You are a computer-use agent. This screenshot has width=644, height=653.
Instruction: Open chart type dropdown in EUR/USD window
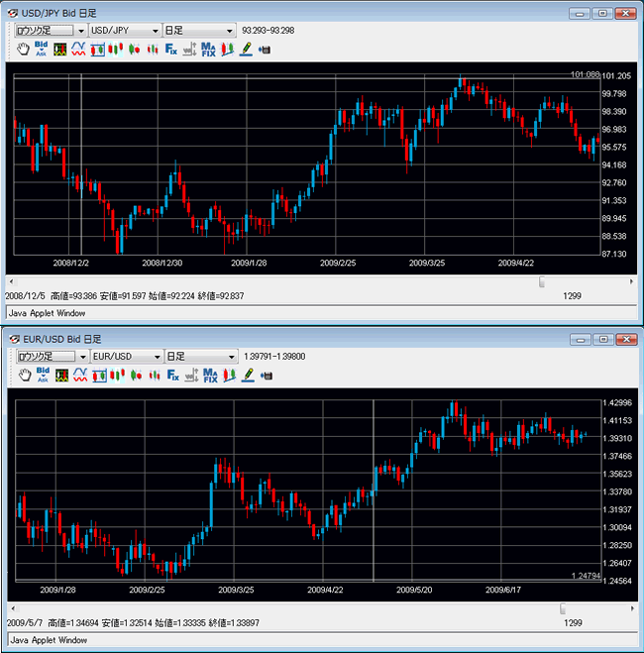coord(53,357)
